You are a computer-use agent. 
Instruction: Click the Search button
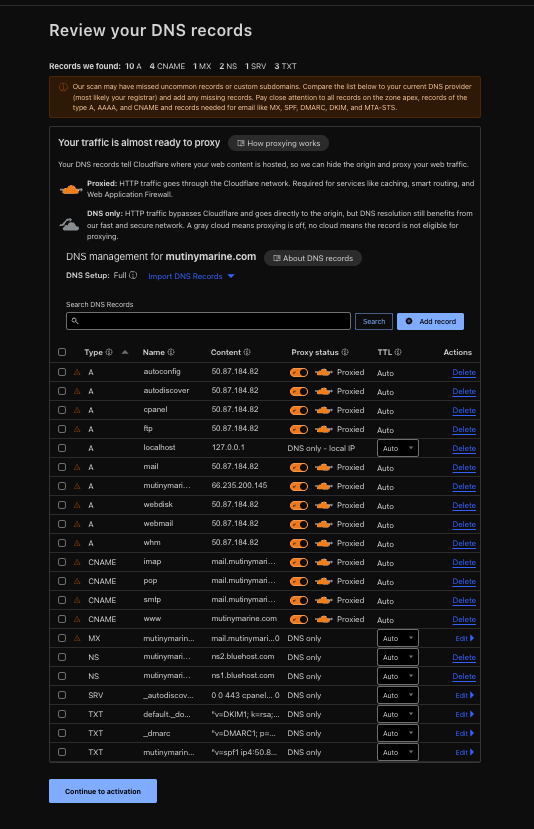(374, 321)
